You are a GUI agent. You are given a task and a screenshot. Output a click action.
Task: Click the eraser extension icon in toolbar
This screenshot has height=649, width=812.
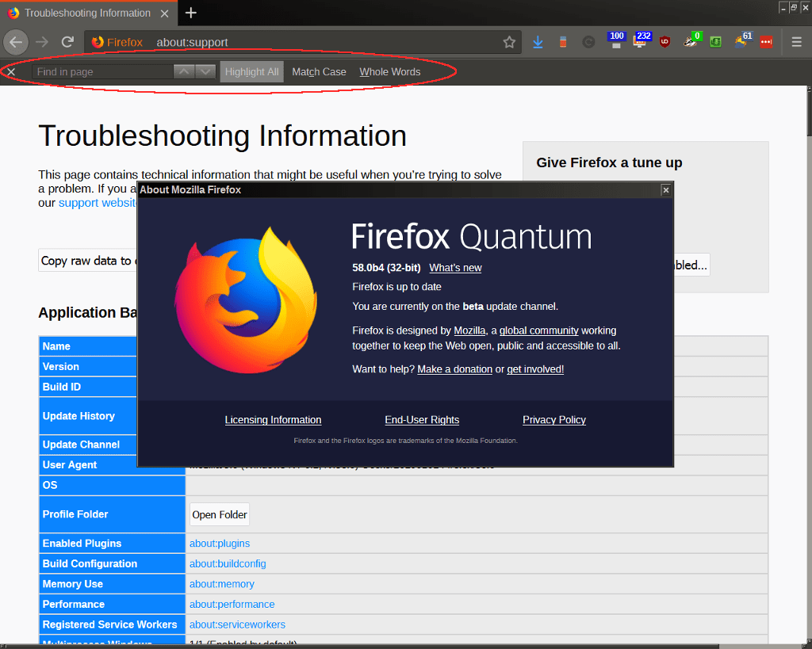[563, 43]
